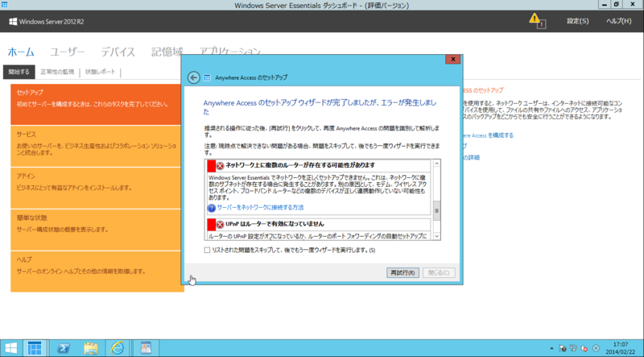The width and height of the screenshot is (644, 357).
Task: Click the dashboard icon in title bar
Action: click(5, 5)
